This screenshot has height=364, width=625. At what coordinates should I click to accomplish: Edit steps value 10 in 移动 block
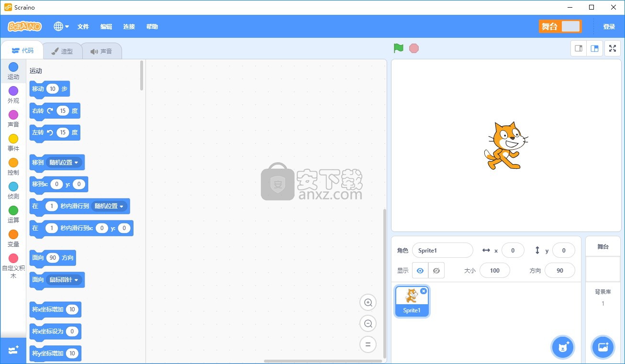tap(53, 88)
